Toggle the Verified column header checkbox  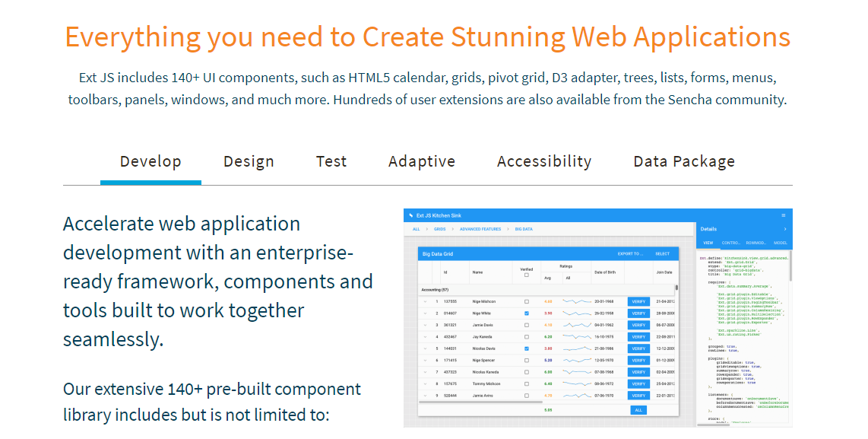[x=527, y=275]
